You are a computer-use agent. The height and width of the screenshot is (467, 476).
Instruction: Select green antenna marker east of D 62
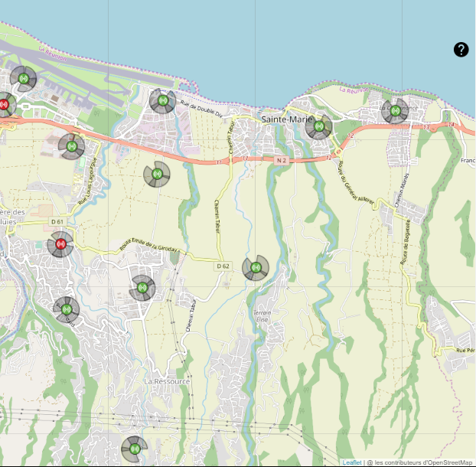tap(255, 269)
